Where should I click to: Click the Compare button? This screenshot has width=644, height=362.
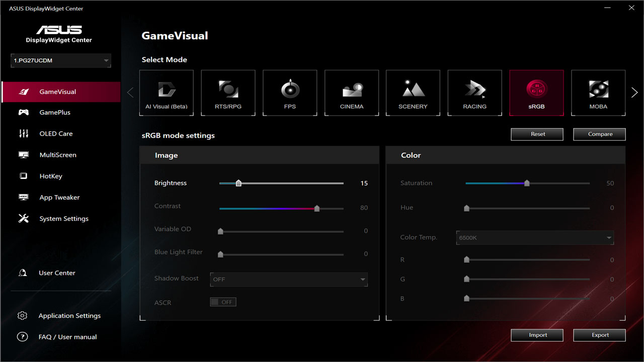[600, 134]
